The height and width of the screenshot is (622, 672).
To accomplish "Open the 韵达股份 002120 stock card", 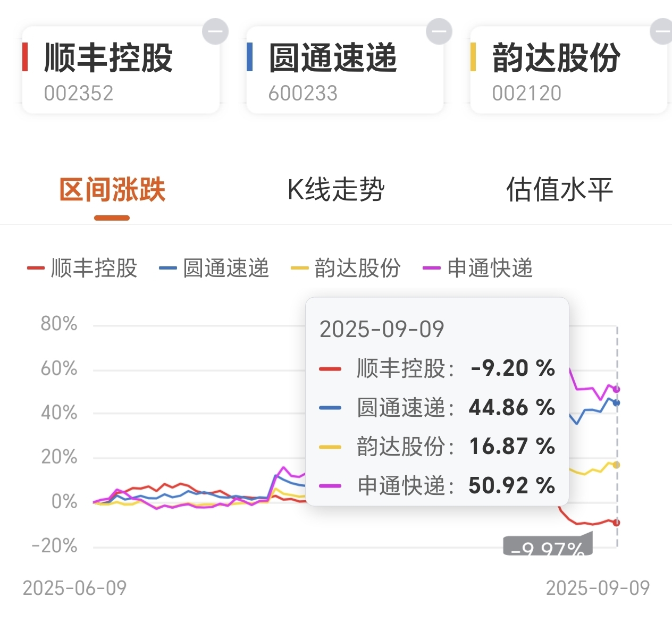I will pos(568,71).
